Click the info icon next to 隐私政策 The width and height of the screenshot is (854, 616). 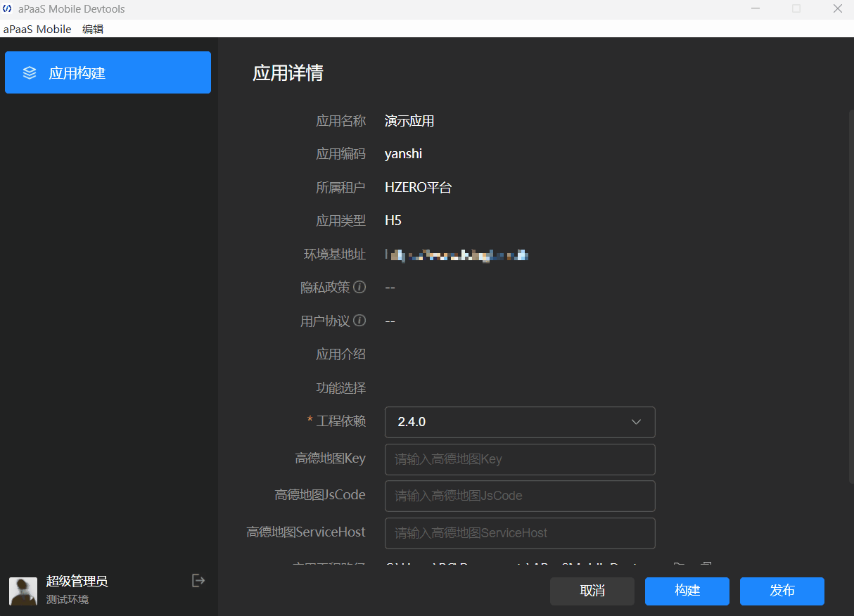359,287
